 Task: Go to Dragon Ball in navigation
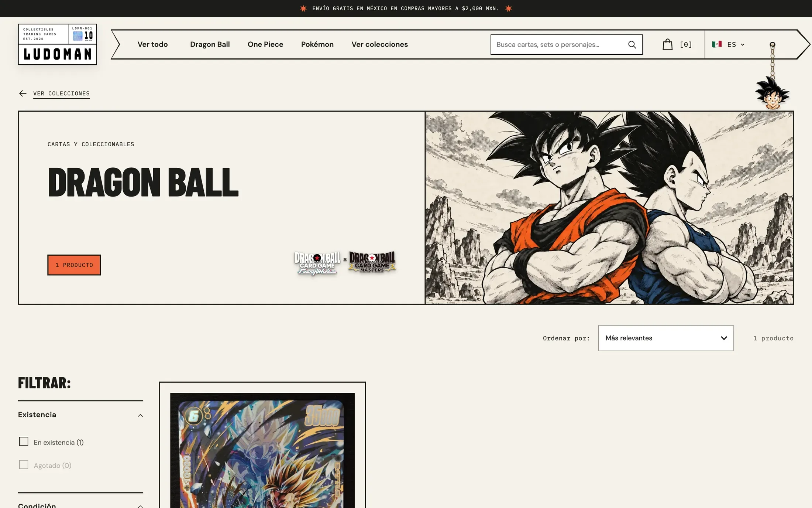click(x=210, y=44)
